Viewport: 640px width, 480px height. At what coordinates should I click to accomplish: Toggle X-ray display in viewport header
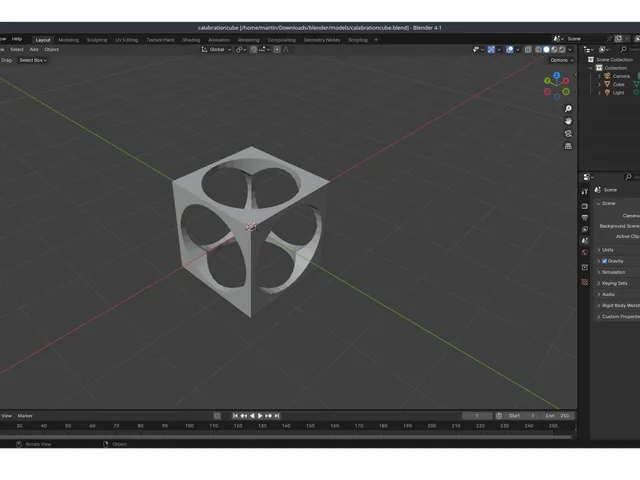click(528, 49)
